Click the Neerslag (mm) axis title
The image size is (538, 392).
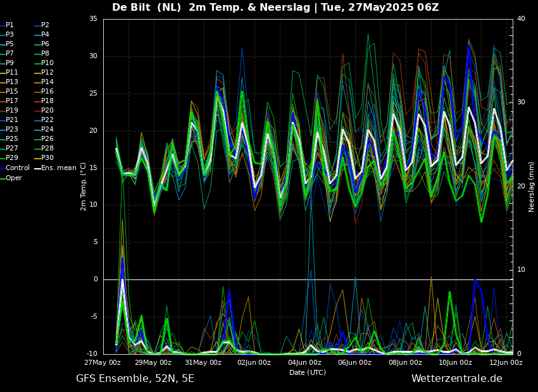tap(532, 186)
